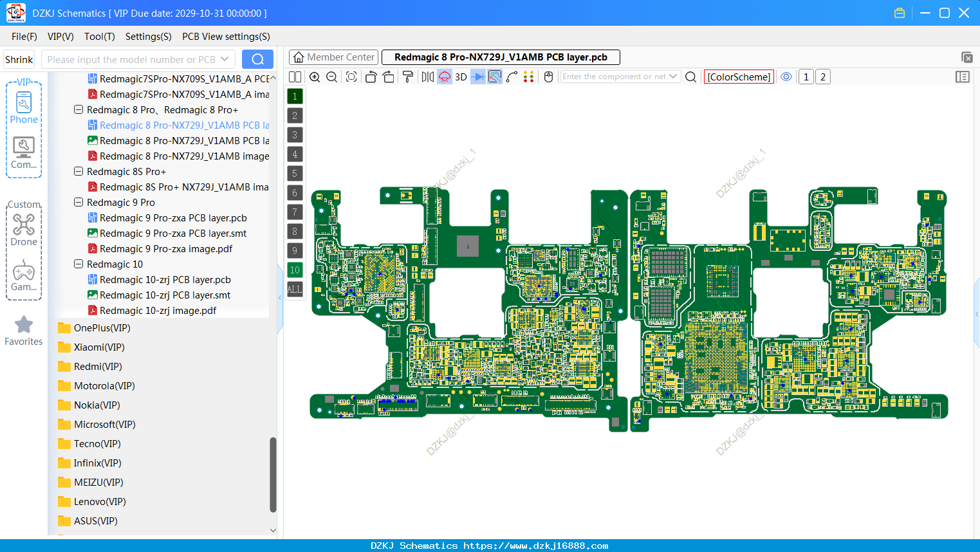Collapse the Redmagic 9 Pro node
The height and width of the screenshot is (552, 980).
pyautogui.click(x=79, y=203)
